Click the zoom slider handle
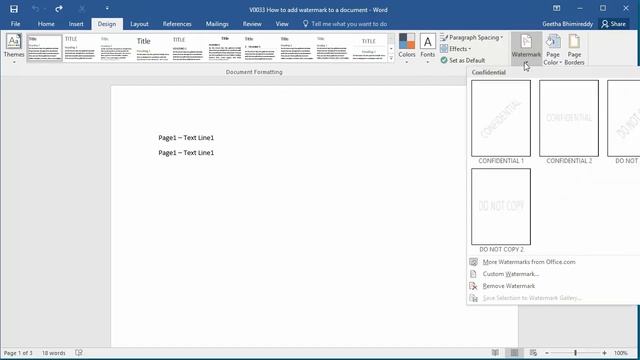This screenshot has height=360, width=640. [576, 353]
